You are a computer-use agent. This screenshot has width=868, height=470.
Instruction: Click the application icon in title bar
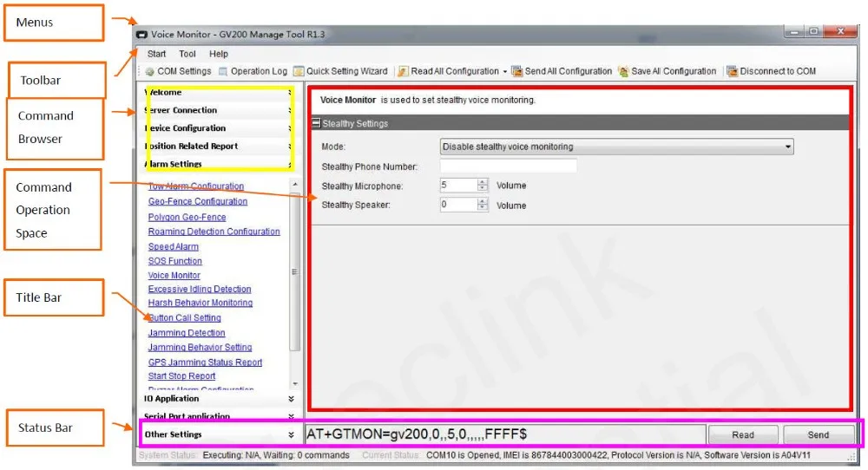click(142, 35)
